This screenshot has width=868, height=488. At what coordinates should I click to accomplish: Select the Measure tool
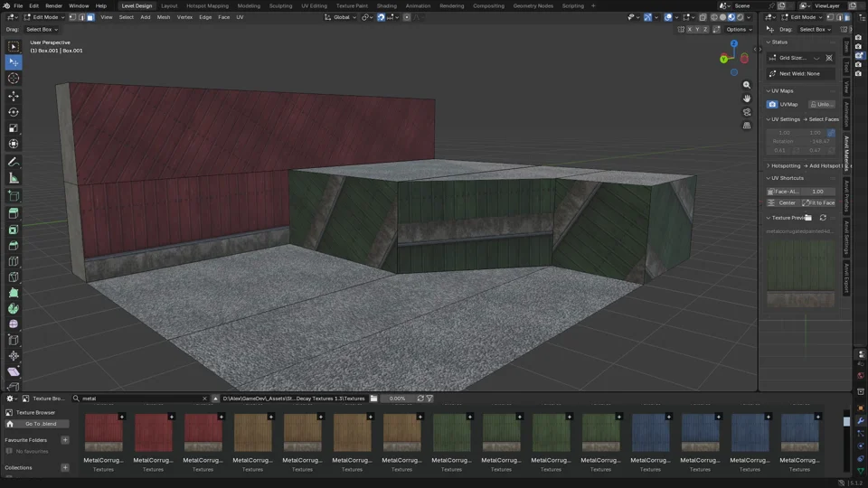[x=14, y=178]
